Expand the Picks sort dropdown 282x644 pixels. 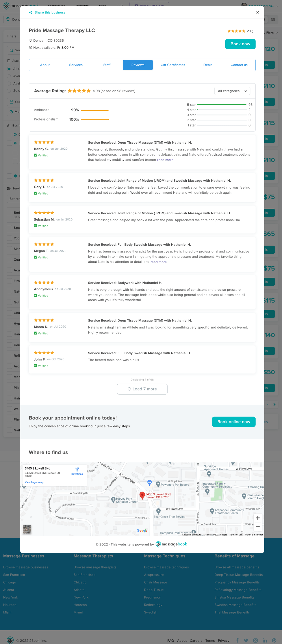click(271, 33)
